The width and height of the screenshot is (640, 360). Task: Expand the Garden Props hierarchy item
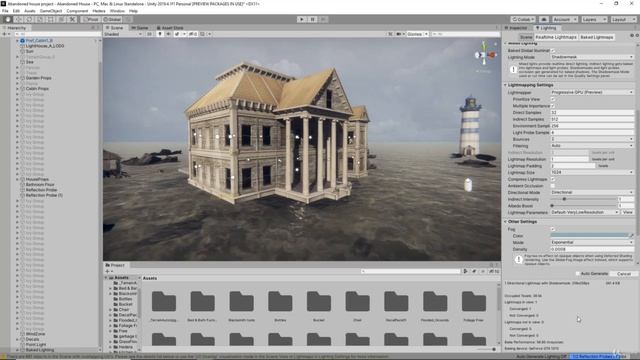coord(17,78)
